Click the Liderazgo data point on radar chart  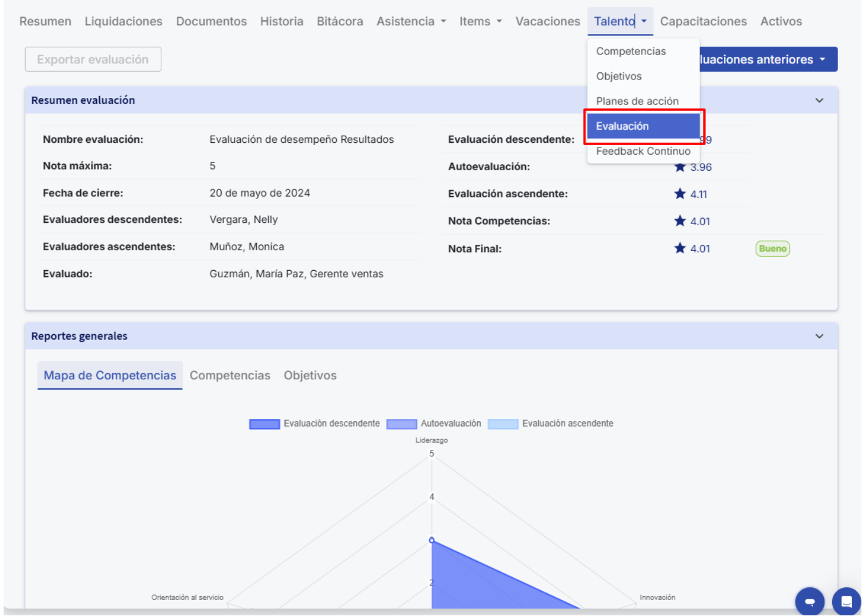point(432,540)
